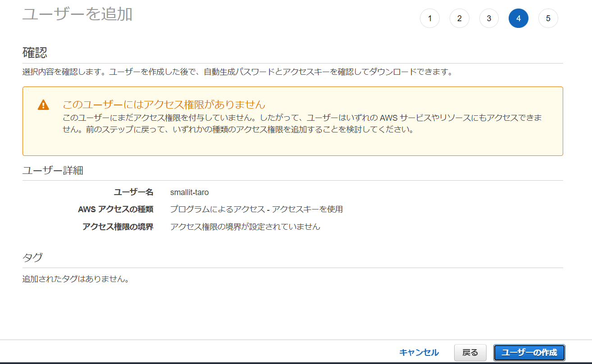
Task: Jump to step 2 circle
Action: coord(459,18)
